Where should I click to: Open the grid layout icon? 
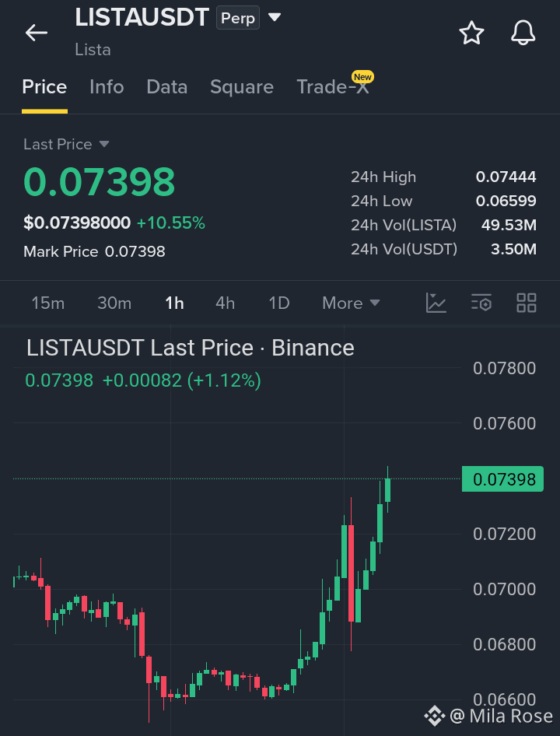click(x=527, y=303)
